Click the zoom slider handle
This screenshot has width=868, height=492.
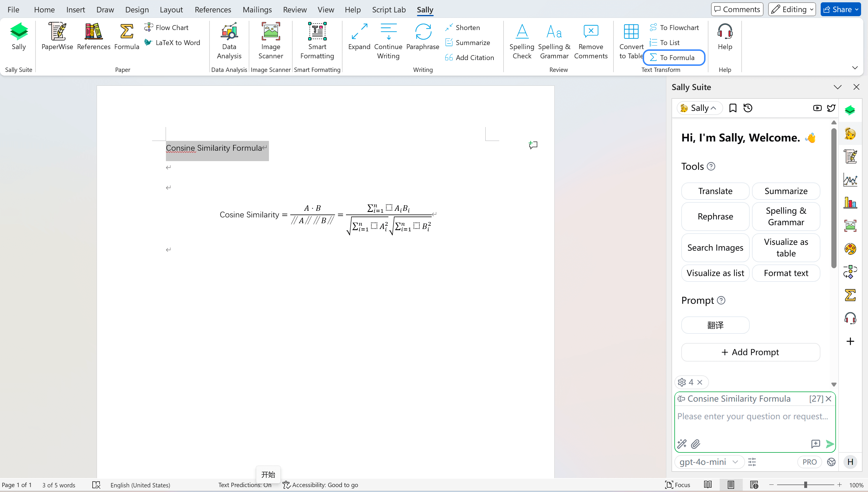805,485
